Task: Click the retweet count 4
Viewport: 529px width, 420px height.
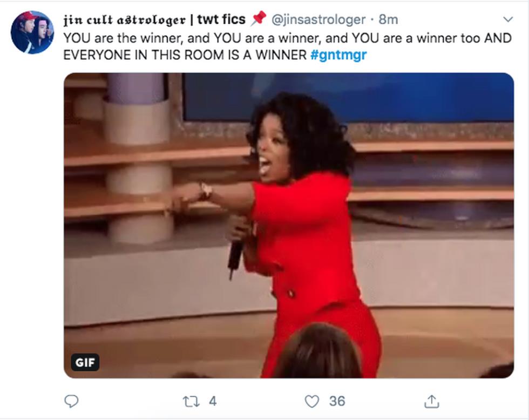Action: pos(213,402)
